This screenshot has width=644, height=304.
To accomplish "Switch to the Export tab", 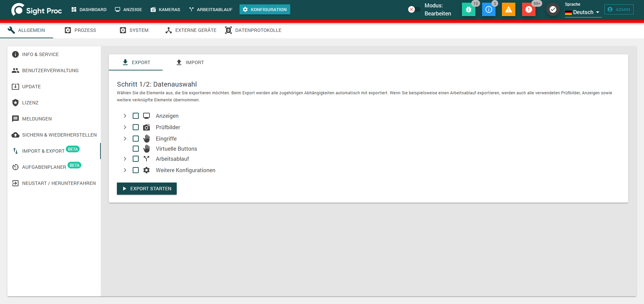I will pyautogui.click(x=136, y=62).
